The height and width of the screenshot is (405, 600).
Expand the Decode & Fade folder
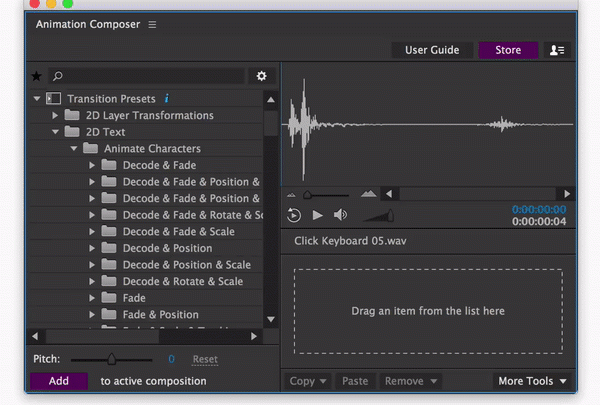92,165
